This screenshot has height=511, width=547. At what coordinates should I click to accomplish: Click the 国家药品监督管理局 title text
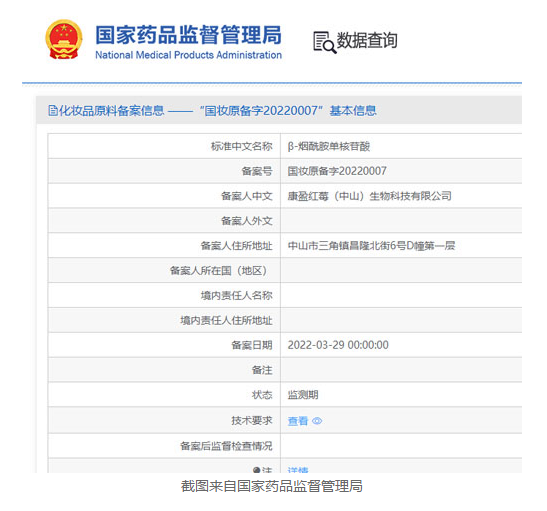188,35
